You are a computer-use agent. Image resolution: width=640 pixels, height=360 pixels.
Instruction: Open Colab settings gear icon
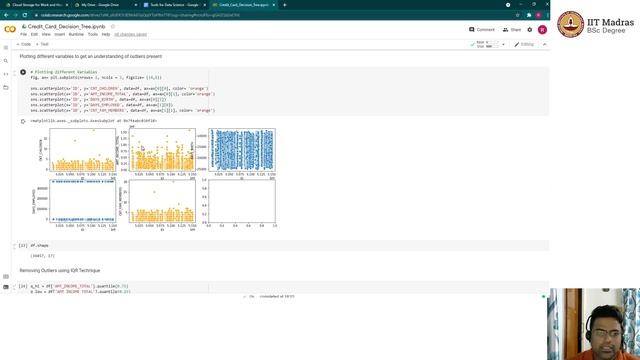point(530,30)
